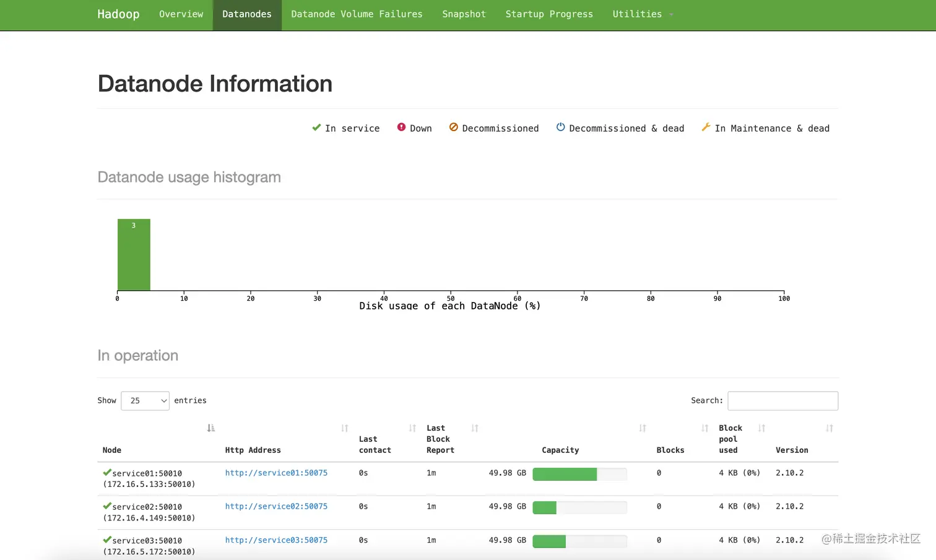Click the Capacity column sort icon
The image size is (936, 560).
click(x=643, y=428)
